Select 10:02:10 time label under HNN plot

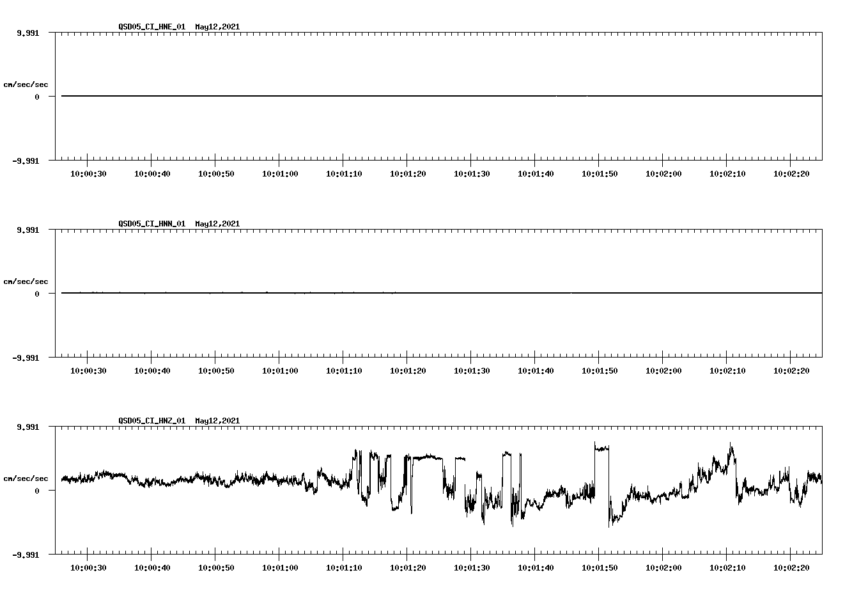727,371
